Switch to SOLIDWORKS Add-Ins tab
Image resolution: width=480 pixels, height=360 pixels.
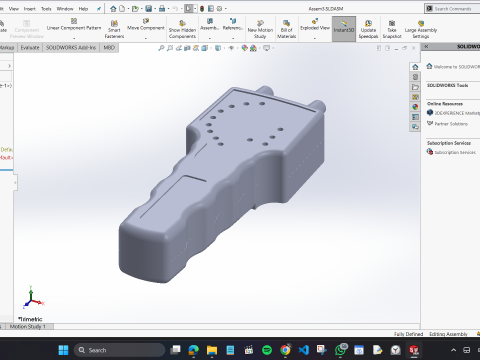[71, 48]
